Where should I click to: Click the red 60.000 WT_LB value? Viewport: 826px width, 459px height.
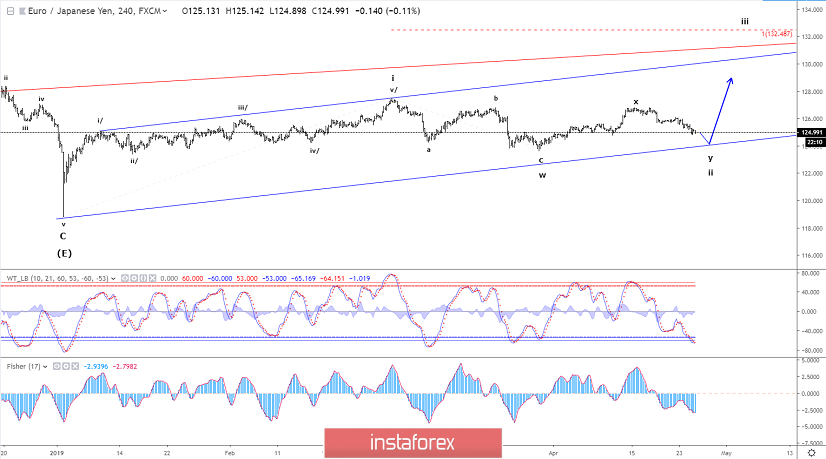[192, 278]
